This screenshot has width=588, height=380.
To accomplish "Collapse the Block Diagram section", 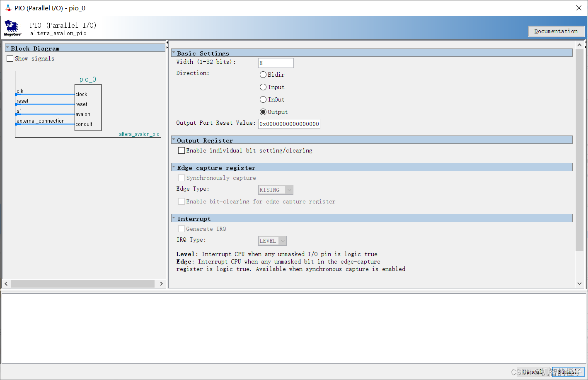I will tap(7, 48).
